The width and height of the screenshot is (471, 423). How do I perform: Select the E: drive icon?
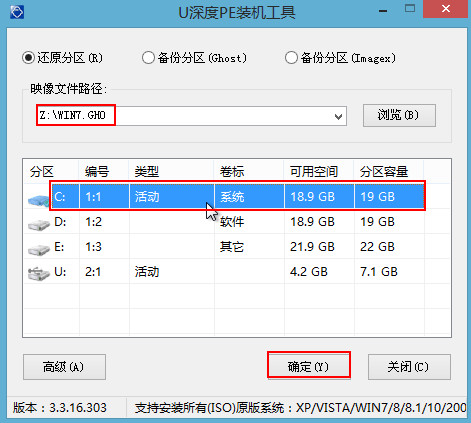39,250
